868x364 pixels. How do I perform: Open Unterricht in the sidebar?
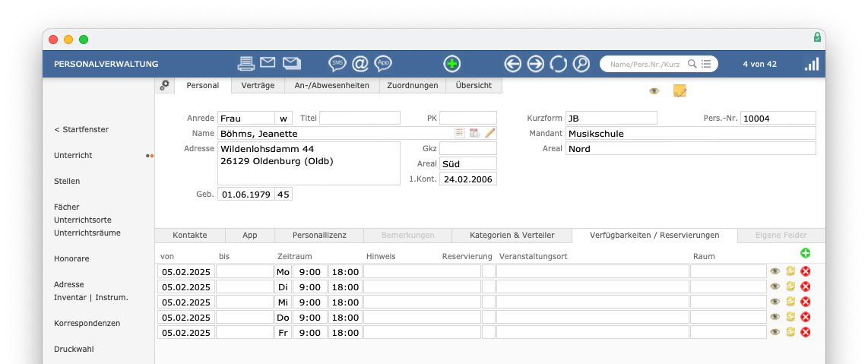point(73,156)
